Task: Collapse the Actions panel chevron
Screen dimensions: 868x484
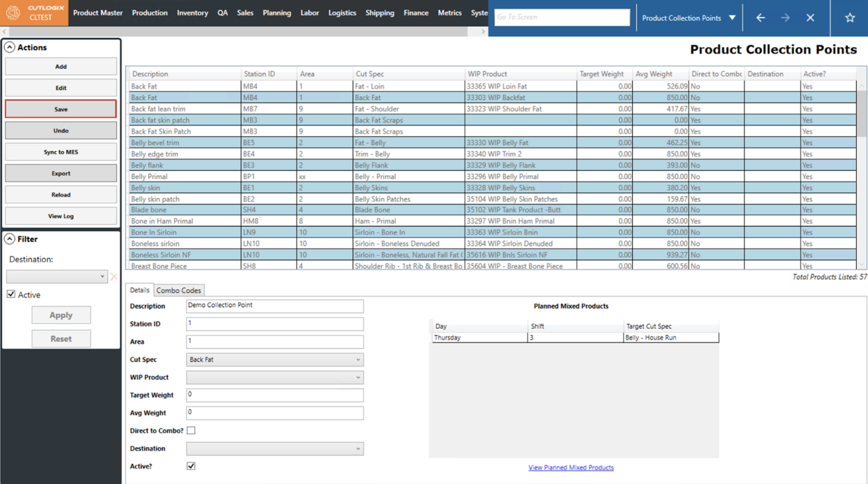Action: (10, 47)
